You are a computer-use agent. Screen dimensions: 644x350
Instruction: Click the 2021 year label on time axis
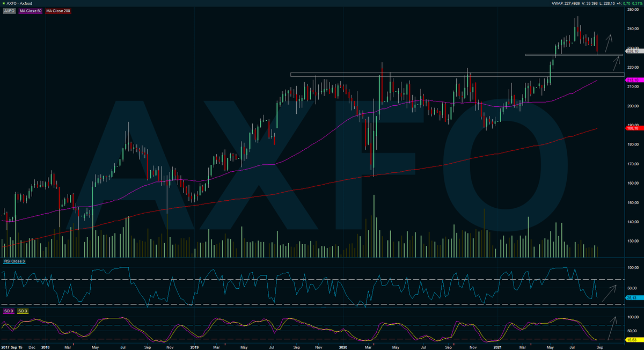pos(497,347)
